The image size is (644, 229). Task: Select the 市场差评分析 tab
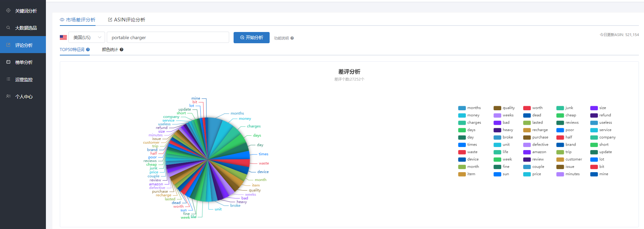(78, 20)
